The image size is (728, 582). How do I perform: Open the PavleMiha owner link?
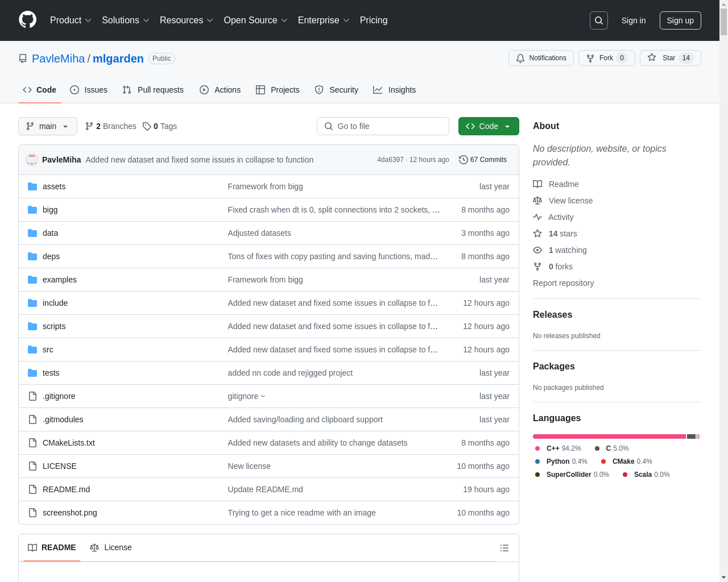click(58, 59)
